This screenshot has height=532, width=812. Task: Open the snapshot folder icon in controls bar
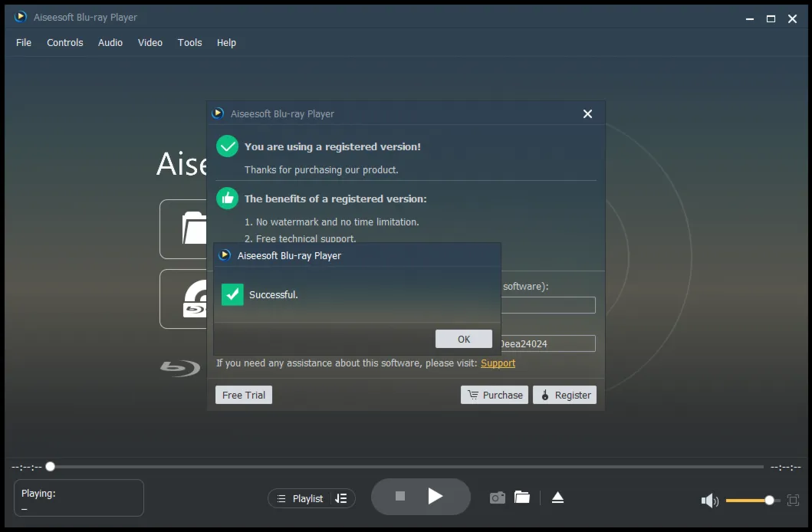coord(522,498)
